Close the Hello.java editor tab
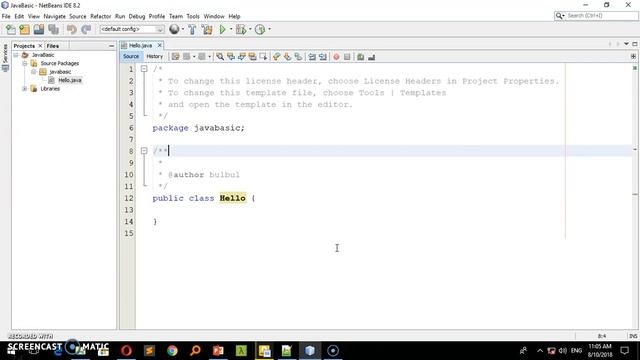Screen dimensions: 640x360 tap(160, 45)
